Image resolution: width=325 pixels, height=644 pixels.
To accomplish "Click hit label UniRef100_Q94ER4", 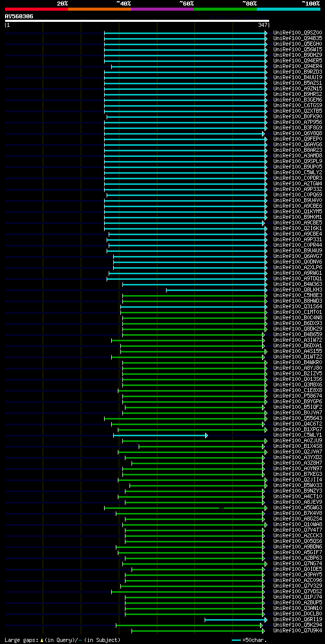I will tap(298, 66).
